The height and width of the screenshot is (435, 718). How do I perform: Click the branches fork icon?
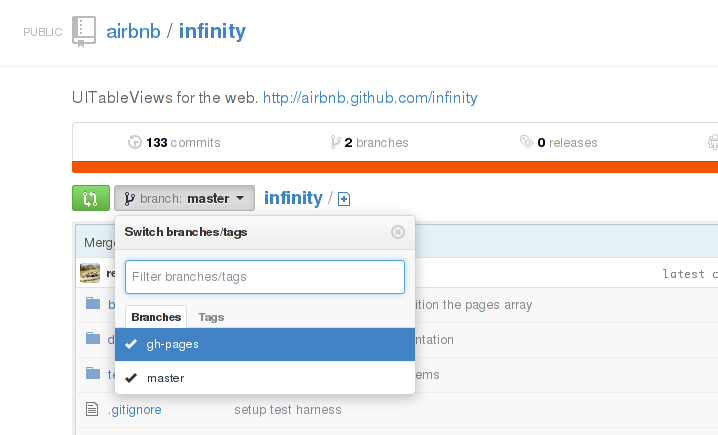pyautogui.click(x=335, y=142)
